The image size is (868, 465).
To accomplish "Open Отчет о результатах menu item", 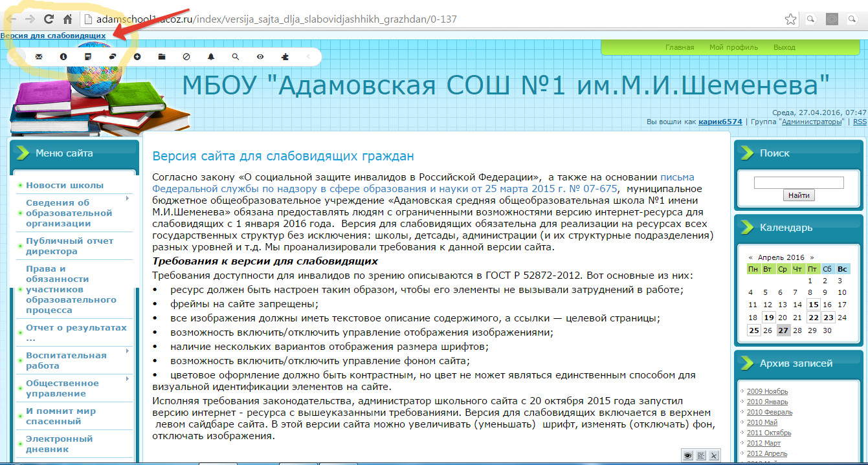I will point(76,333).
